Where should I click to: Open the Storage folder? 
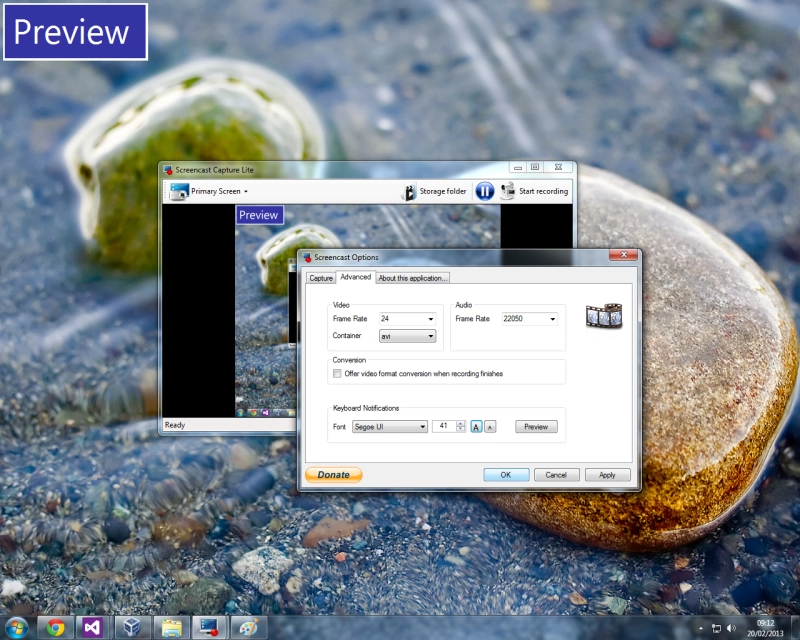pyautogui.click(x=434, y=191)
